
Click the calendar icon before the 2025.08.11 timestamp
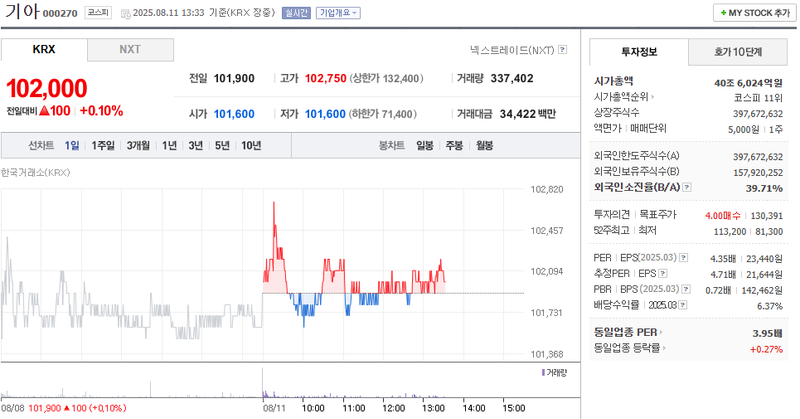point(126,14)
